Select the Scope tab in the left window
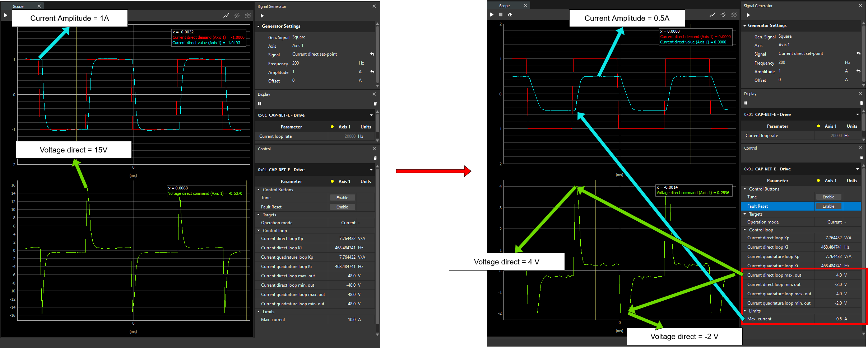The width and height of the screenshot is (868, 348). [x=18, y=6]
